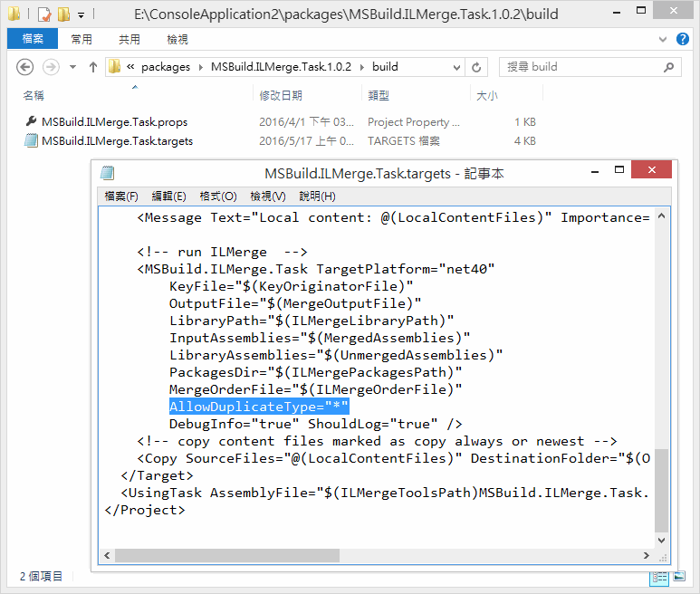This screenshot has width=700, height=594.
Task: Click TARGETS 檔案 type cell
Action: click(x=404, y=141)
